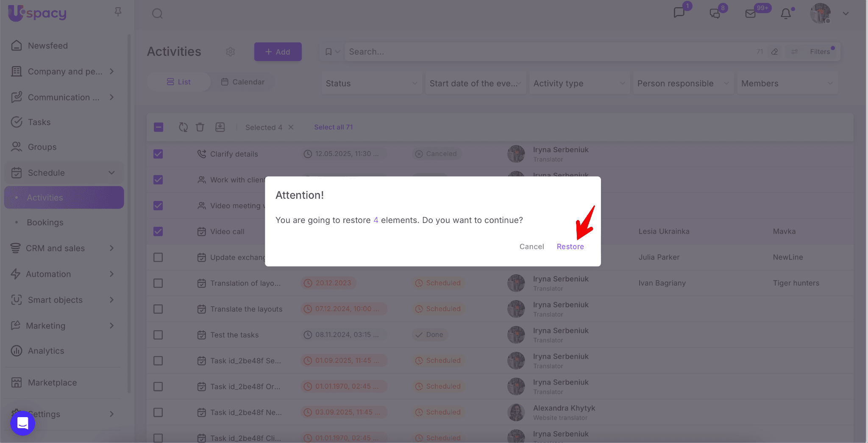The height and width of the screenshot is (443, 868).
Task: Clear the selection of 4 items
Action: click(291, 127)
